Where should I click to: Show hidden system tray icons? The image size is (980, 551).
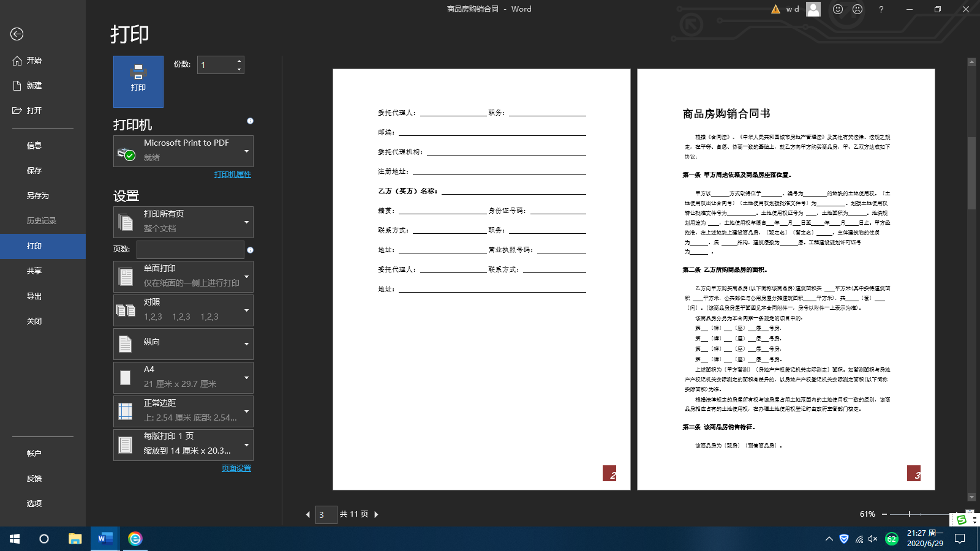coord(829,539)
